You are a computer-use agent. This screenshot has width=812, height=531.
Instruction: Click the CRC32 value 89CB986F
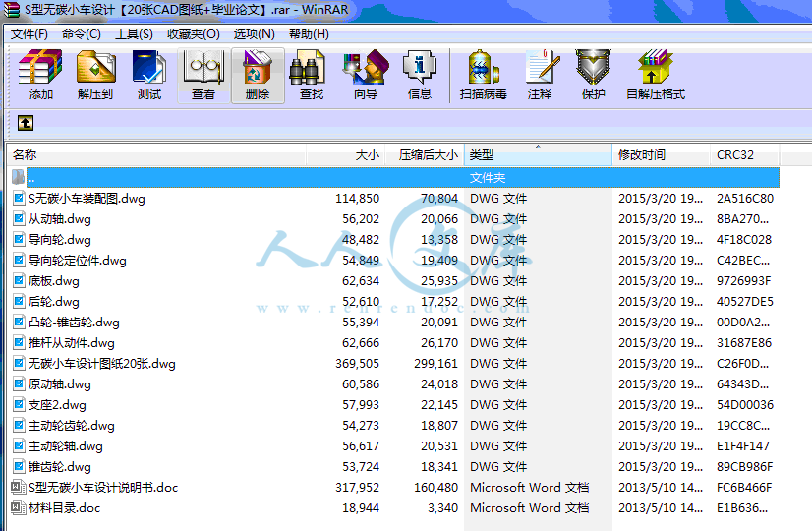click(745, 467)
